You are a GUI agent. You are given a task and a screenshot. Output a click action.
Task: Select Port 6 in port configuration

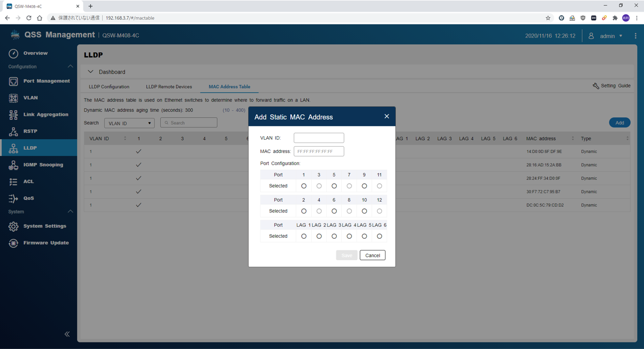point(334,211)
